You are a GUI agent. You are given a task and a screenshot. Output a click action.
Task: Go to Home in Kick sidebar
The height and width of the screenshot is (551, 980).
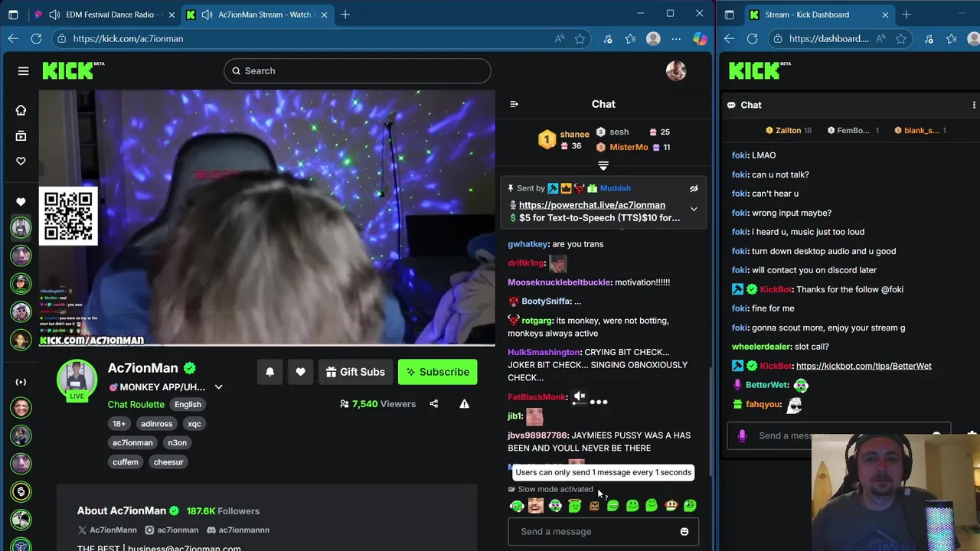[x=21, y=110]
